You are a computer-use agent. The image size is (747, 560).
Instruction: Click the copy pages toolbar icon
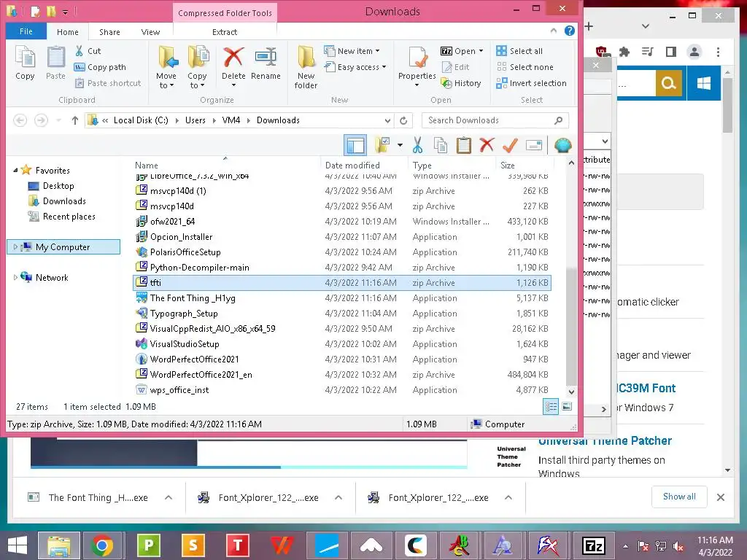point(440,145)
